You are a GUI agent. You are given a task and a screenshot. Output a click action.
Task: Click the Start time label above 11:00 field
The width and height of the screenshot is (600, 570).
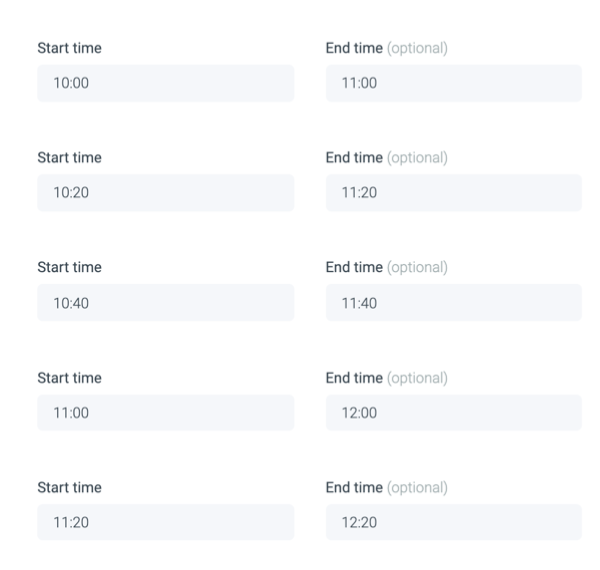coord(69,378)
